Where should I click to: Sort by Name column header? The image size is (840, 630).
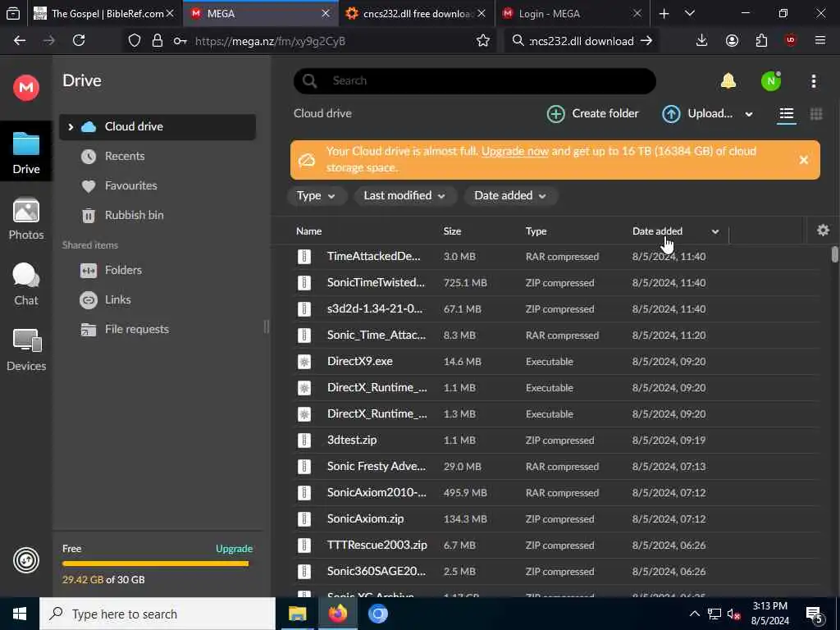[x=309, y=231]
